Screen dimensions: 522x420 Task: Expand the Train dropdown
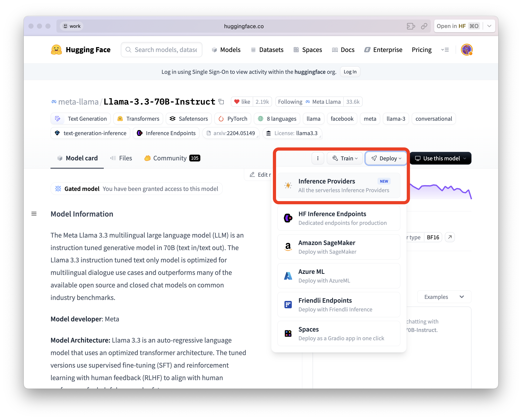click(x=345, y=158)
